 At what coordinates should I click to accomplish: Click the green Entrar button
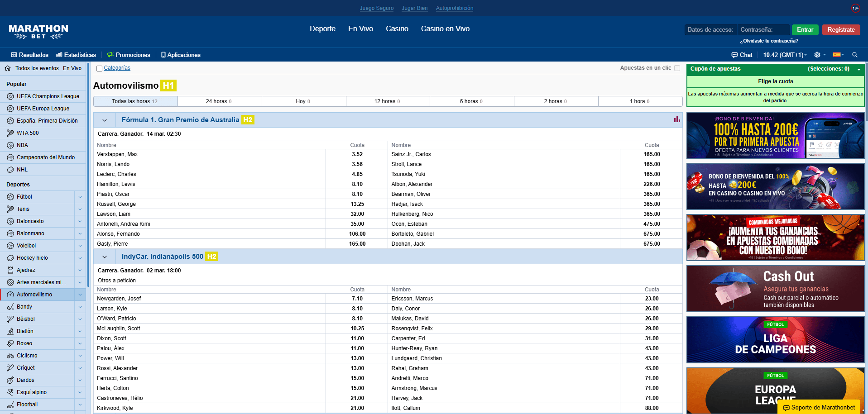pyautogui.click(x=805, y=29)
